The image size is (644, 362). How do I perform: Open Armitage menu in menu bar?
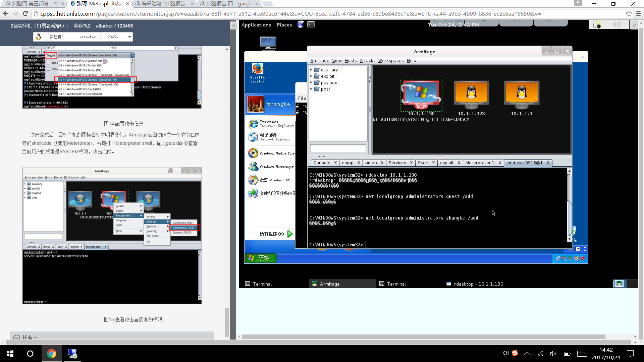click(x=320, y=61)
